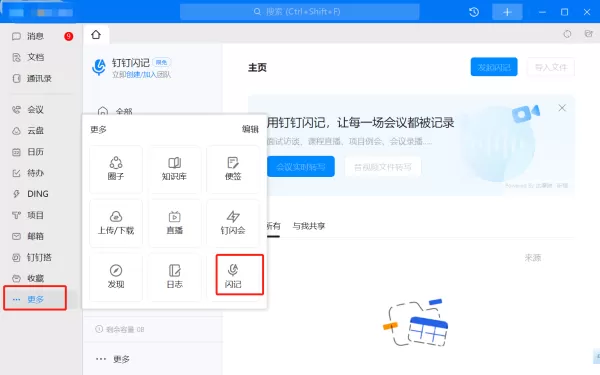Open 收藏 favorites

[34, 278]
